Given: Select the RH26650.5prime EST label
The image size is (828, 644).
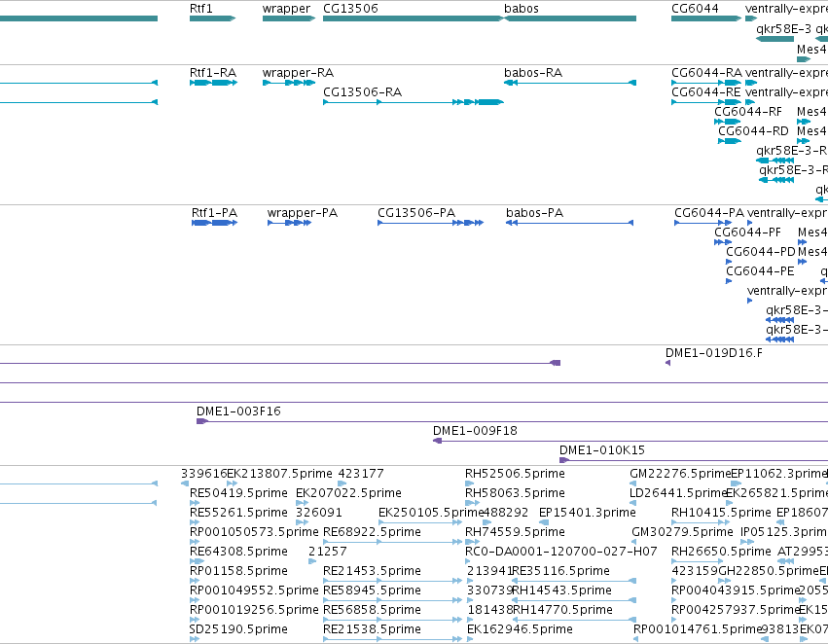Looking at the screenshot, I should coord(721,552).
